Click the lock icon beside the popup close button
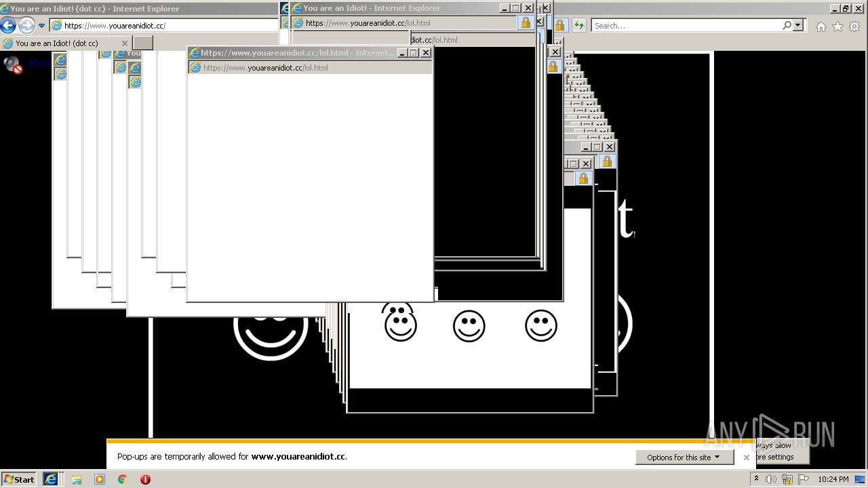Screen dimensions: 868x488 553,66
